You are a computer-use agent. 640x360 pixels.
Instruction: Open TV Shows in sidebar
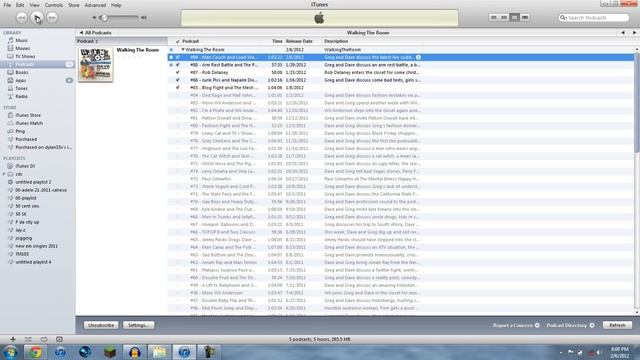[x=24, y=56]
